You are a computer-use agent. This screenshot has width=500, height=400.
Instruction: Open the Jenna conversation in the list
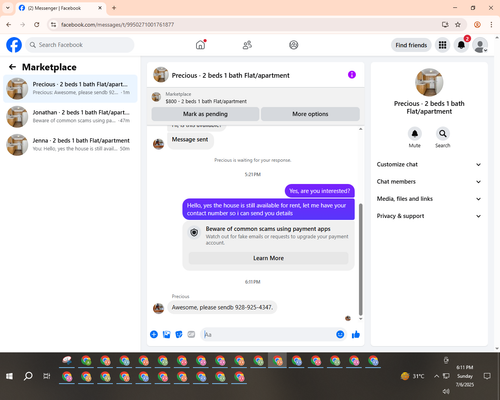point(70,145)
